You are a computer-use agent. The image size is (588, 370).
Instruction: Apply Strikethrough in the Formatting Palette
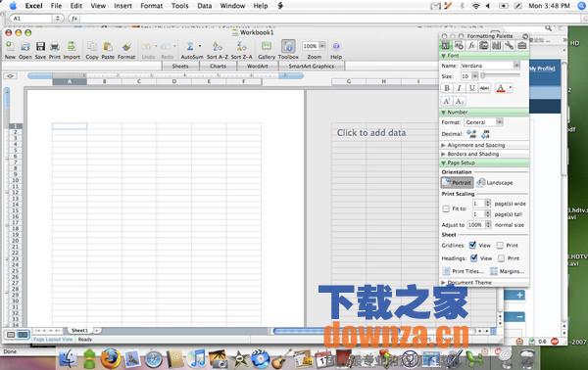(484, 88)
